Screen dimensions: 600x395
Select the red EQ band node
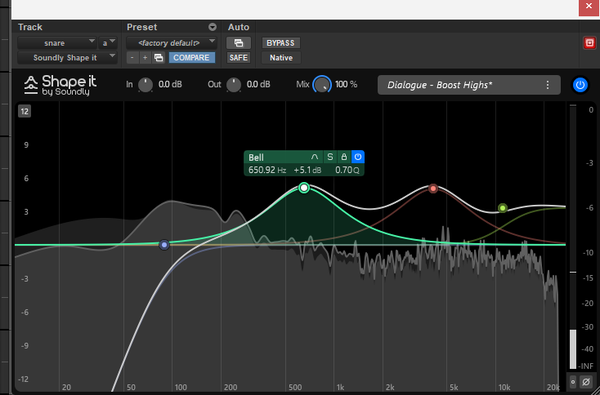[x=433, y=188]
